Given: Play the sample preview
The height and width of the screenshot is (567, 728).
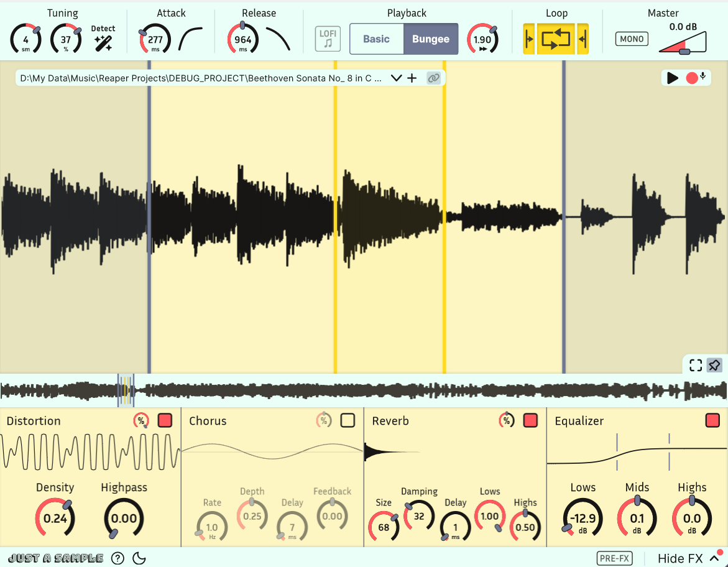Looking at the screenshot, I should tap(672, 78).
